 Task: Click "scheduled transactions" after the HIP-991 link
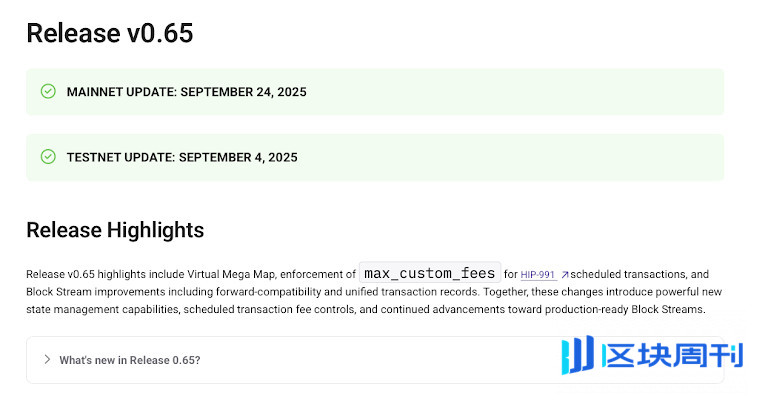coord(628,274)
